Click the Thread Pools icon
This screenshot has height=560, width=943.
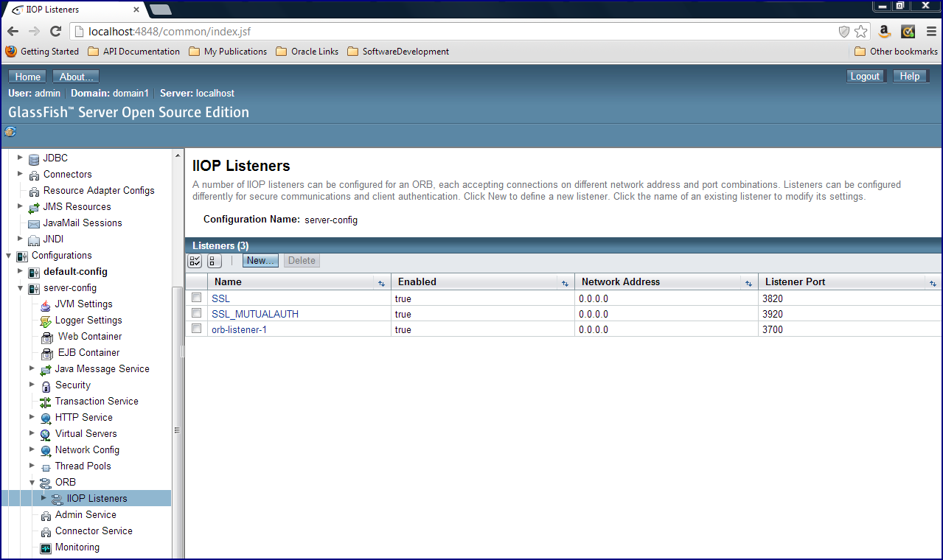pos(46,466)
